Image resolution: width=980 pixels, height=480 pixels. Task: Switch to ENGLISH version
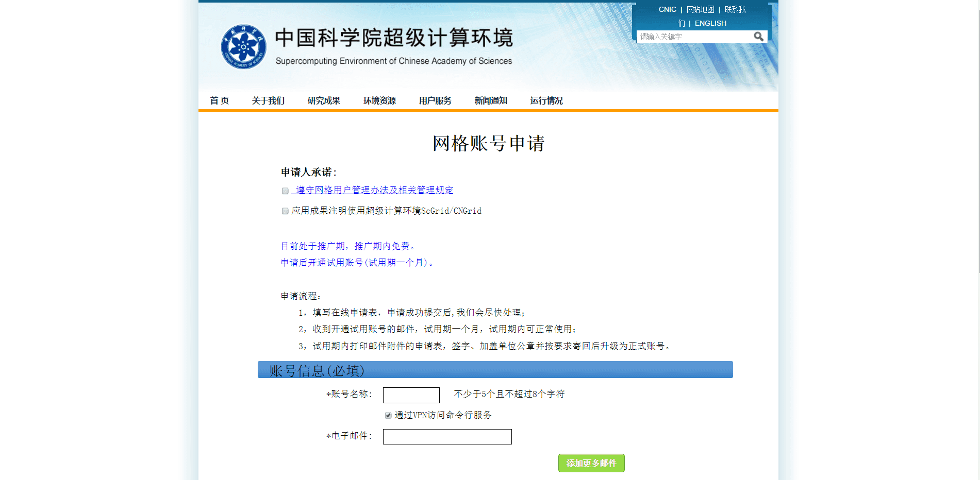pos(710,23)
